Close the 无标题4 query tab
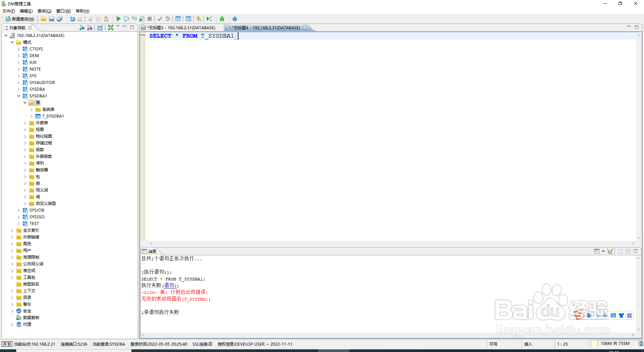Screen dimensions: 644x352 coord(305,28)
